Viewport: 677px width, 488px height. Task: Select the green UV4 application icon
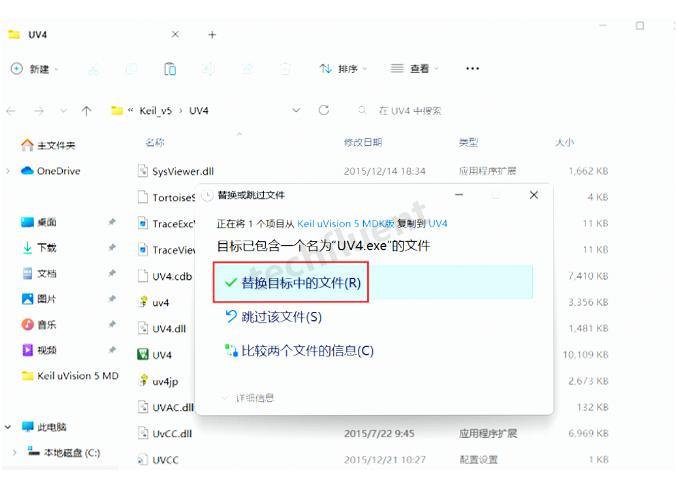pyautogui.click(x=142, y=355)
